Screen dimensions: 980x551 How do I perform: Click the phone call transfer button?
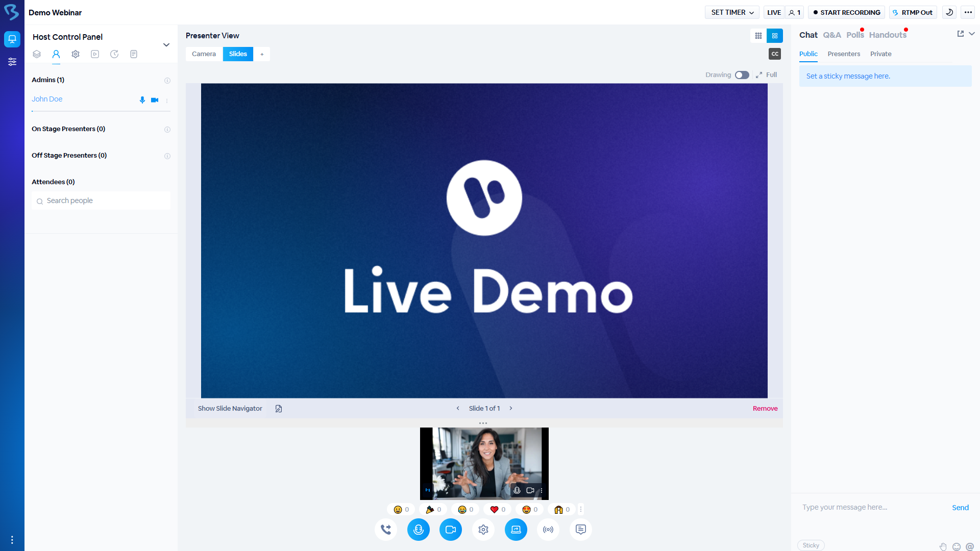386,530
